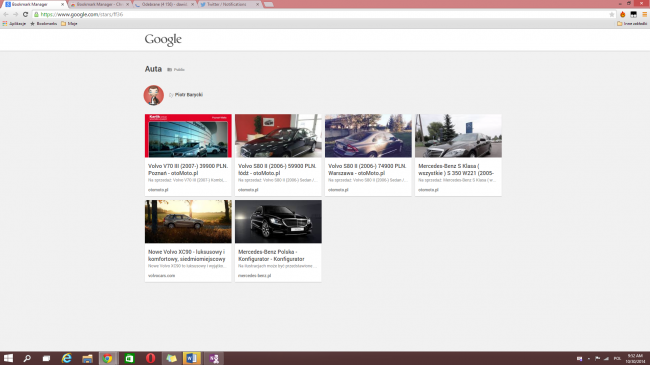Open the Volvo S80 II Łódź card thumbnail
Viewport: 650px width, 365px height.
278,136
